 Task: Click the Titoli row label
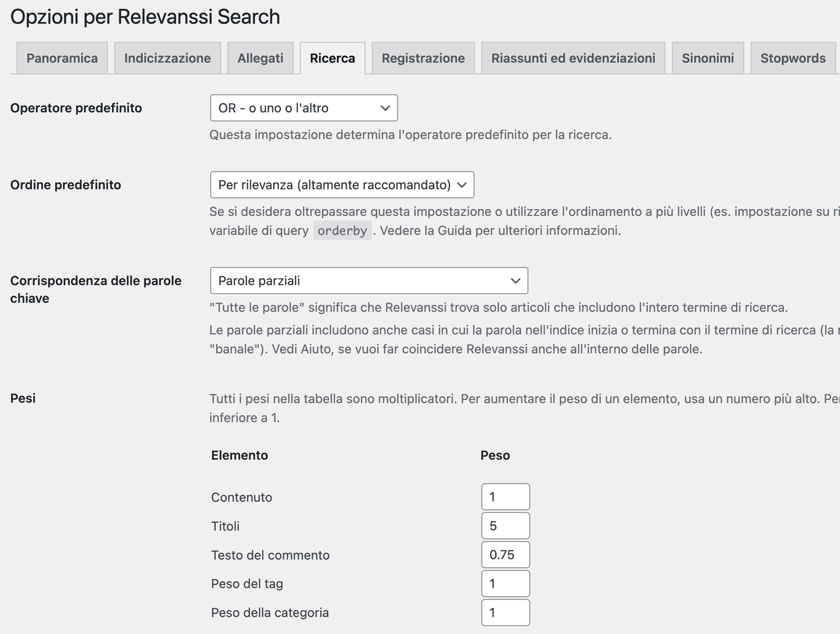pyautogui.click(x=225, y=526)
